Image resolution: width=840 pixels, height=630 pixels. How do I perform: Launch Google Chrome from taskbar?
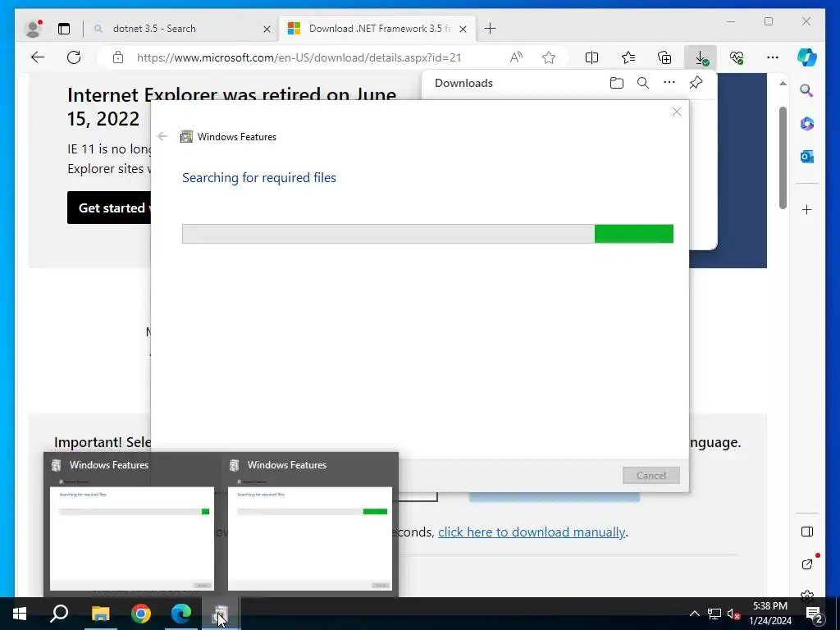[141, 614]
